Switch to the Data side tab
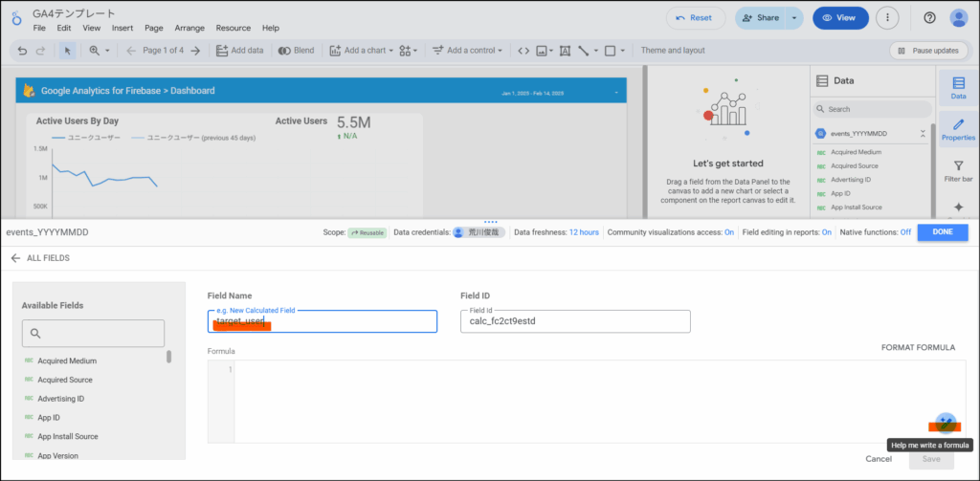The width and height of the screenshot is (980, 481). (958, 88)
